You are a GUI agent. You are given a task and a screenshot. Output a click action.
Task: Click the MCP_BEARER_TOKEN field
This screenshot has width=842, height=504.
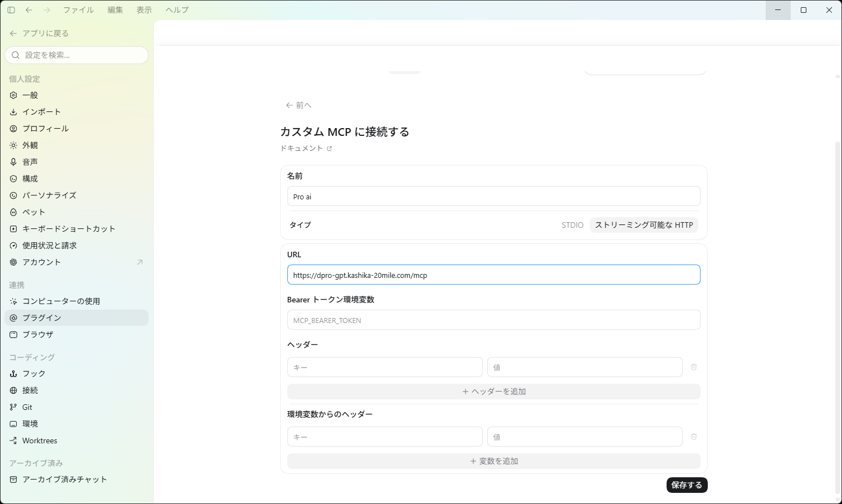pyautogui.click(x=493, y=320)
